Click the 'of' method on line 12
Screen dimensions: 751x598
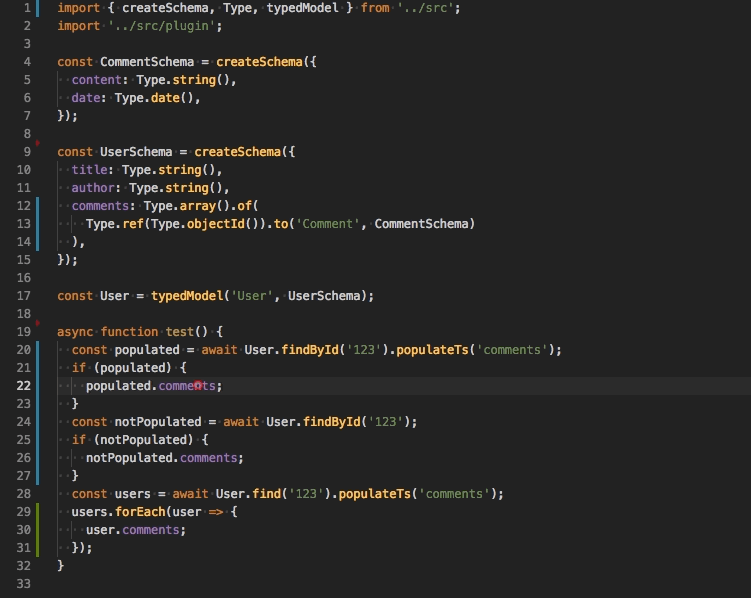point(244,206)
